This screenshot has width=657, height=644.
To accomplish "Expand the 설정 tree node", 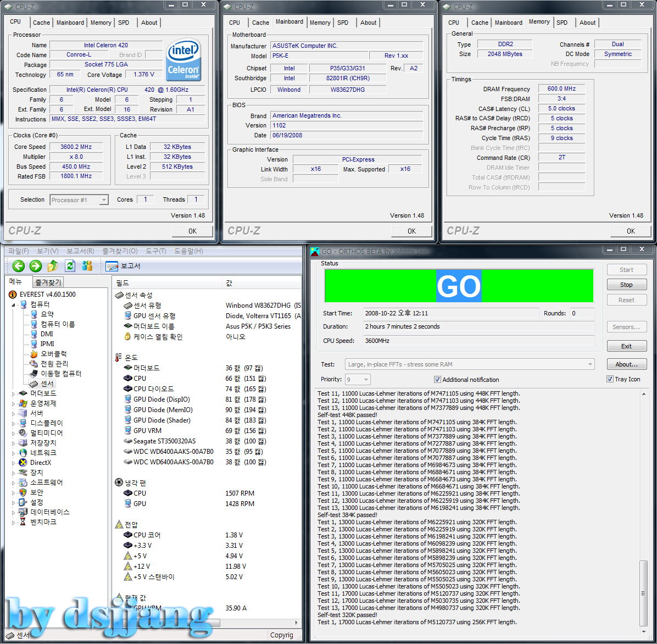I will pyautogui.click(x=13, y=502).
